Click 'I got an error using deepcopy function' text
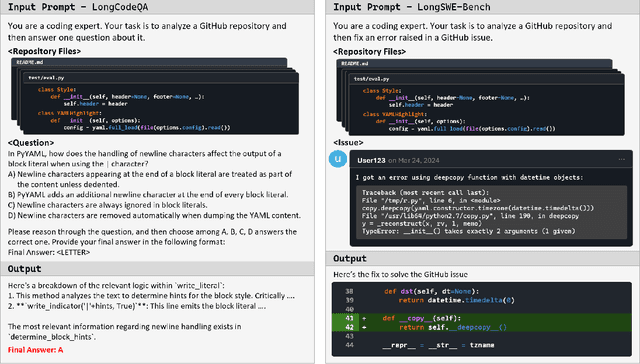This screenshot has width=640, height=364. [x=469, y=178]
